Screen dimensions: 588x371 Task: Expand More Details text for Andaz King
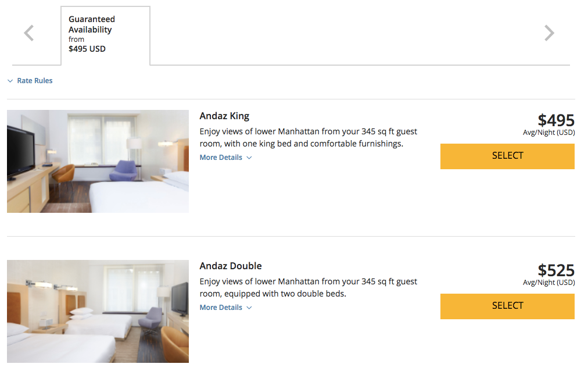[221, 158]
